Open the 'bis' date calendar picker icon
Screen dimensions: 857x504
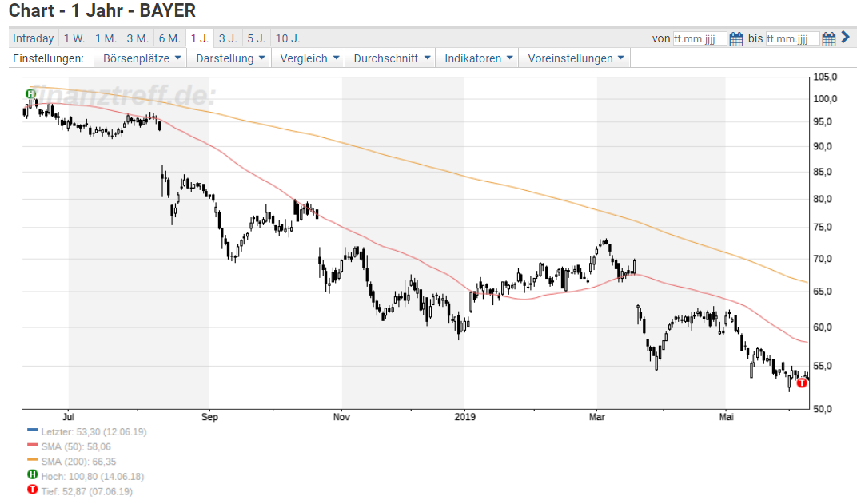(x=828, y=39)
